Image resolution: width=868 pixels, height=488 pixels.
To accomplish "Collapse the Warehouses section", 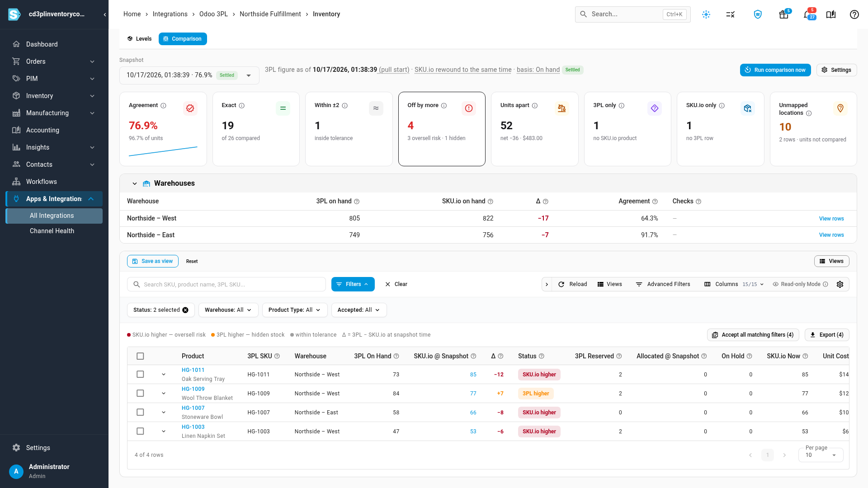I will pos(134,183).
